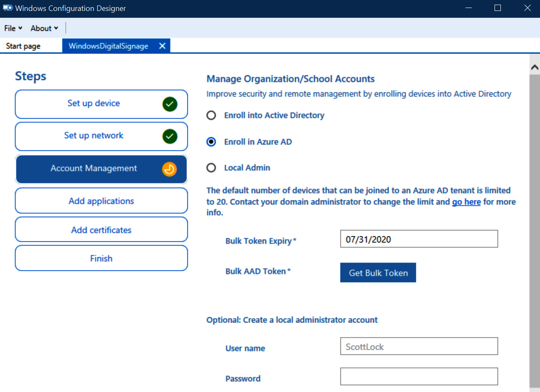Click the orange progress icon on Account Management
Screen dimensions: 540x392
[169, 169]
